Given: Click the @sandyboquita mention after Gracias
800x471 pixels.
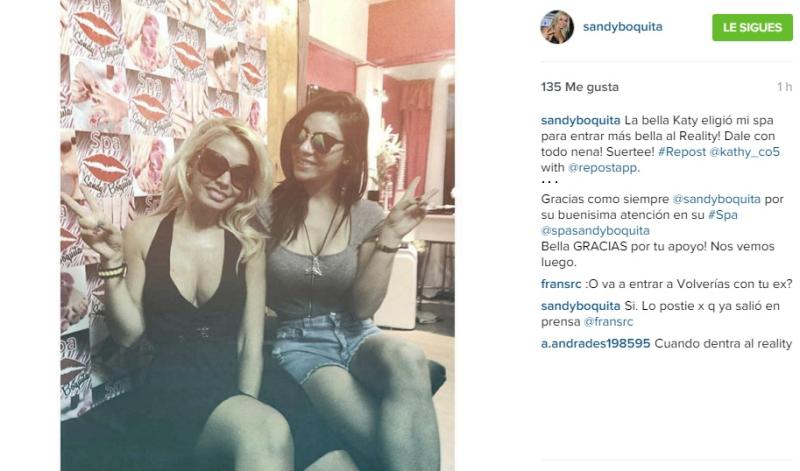Looking at the screenshot, I should [716, 199].
